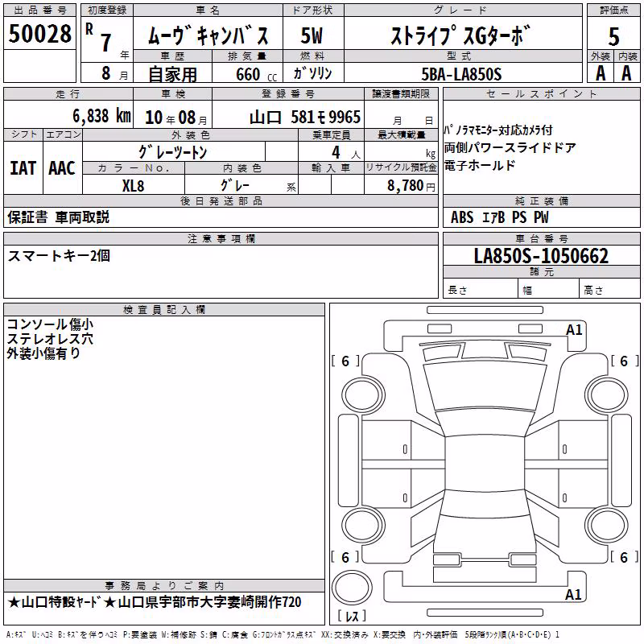The height and width of the screenshot is (644, 644).
Task: Click lot number 50028
Action: (39, 34)
